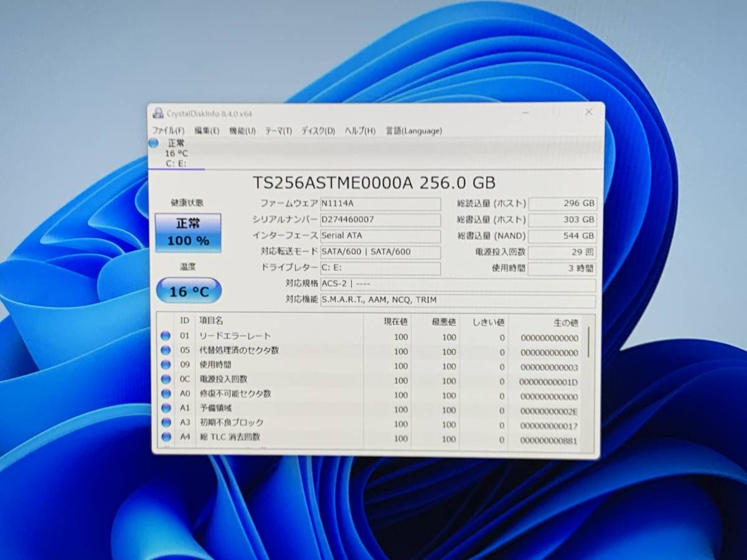This screenshot has height=560, width=747.
Task: Close the CrystalDiskInfo window
Action: (x=588, y=112)
